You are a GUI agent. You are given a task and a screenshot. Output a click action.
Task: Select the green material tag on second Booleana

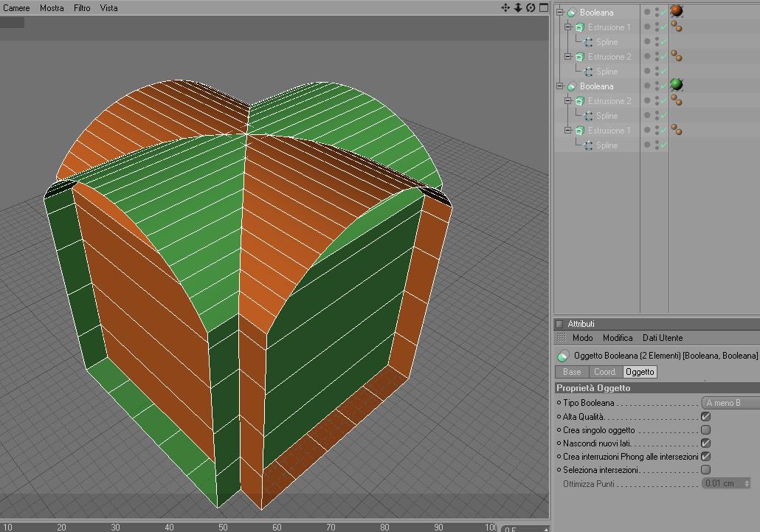pyautogui.click(x=677, y=85)
